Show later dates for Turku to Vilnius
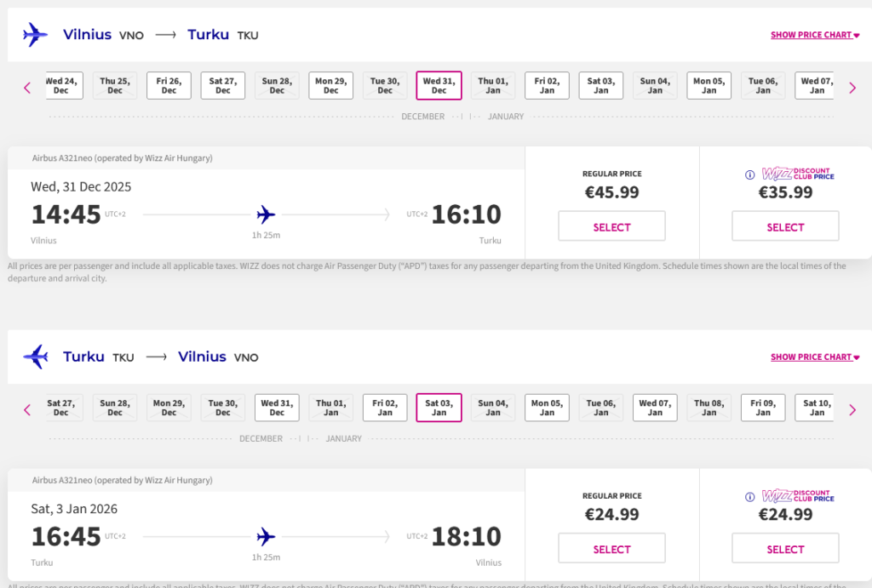Screen dimensions: 872x588 [x=852, y=409]
